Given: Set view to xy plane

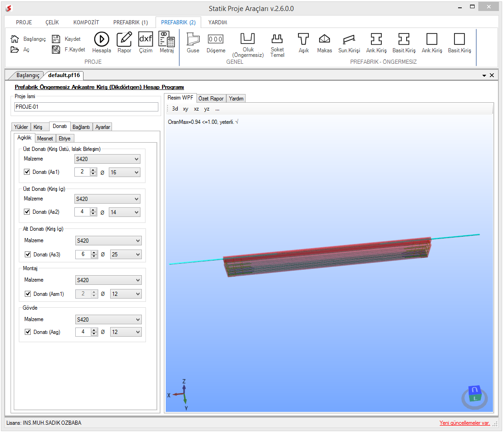Looking at the screenshot, I should (x=185, y=109).
